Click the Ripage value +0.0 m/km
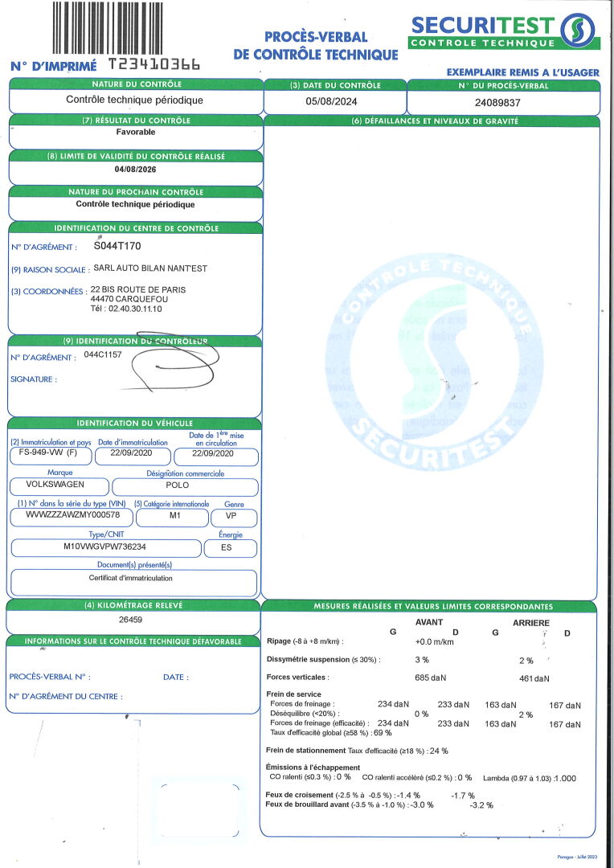The width and height of the screenshot is (614, 868). tap(434, 641)
